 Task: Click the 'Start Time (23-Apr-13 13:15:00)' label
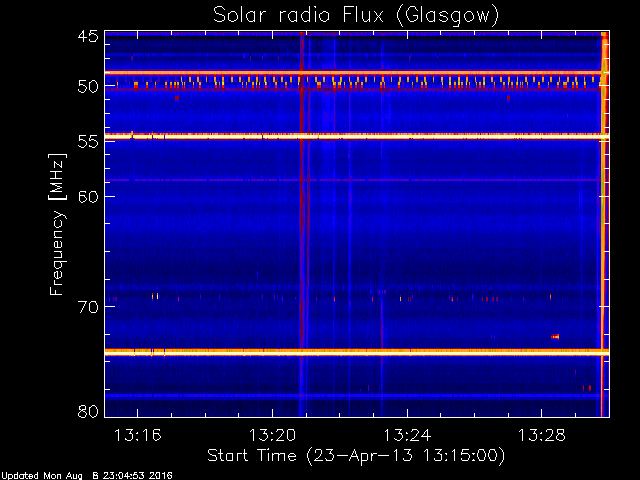356,456
